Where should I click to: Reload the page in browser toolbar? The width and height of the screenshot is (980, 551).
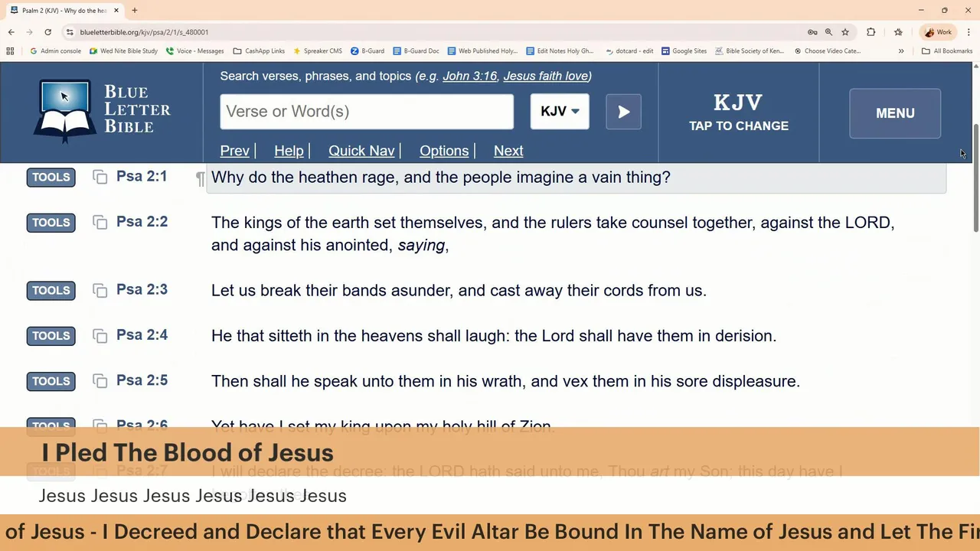pyautogui.click(x=47, y=32)
